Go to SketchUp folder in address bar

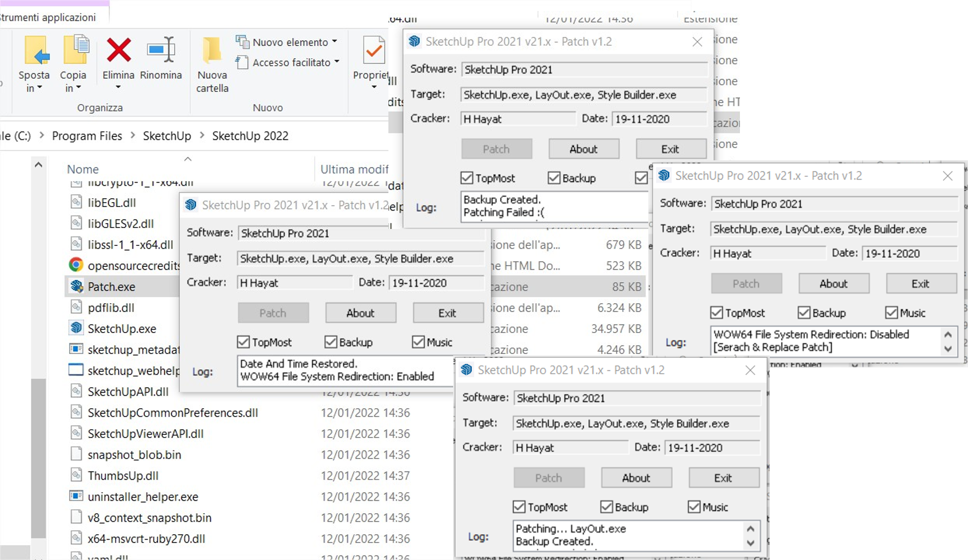pos(167,136)
